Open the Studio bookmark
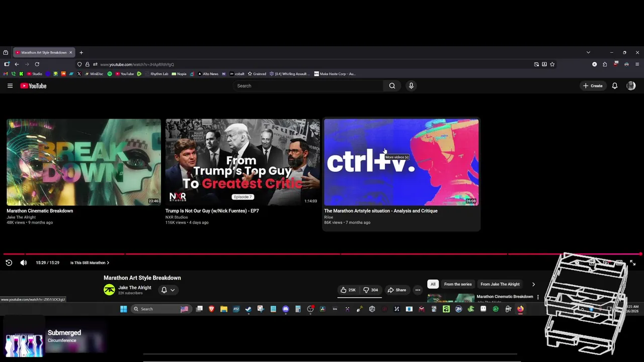Screen dimensions: 644x362 [x=35, y=74]
